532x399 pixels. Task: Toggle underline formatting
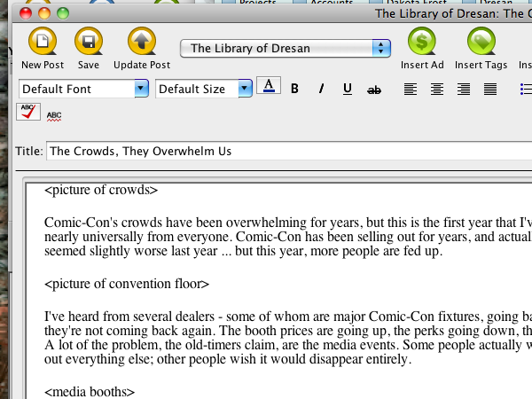tap(347, 89)
